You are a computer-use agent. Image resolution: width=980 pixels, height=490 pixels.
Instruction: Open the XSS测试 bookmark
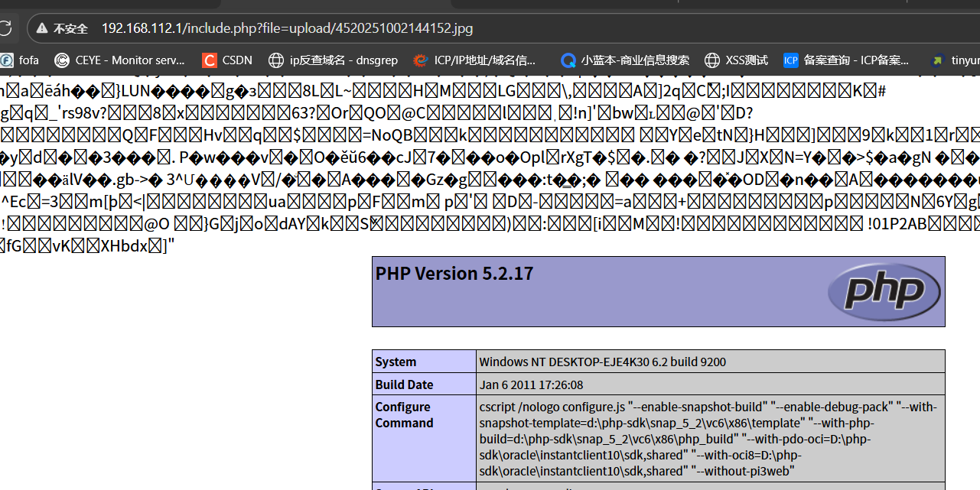click(736, 60)
